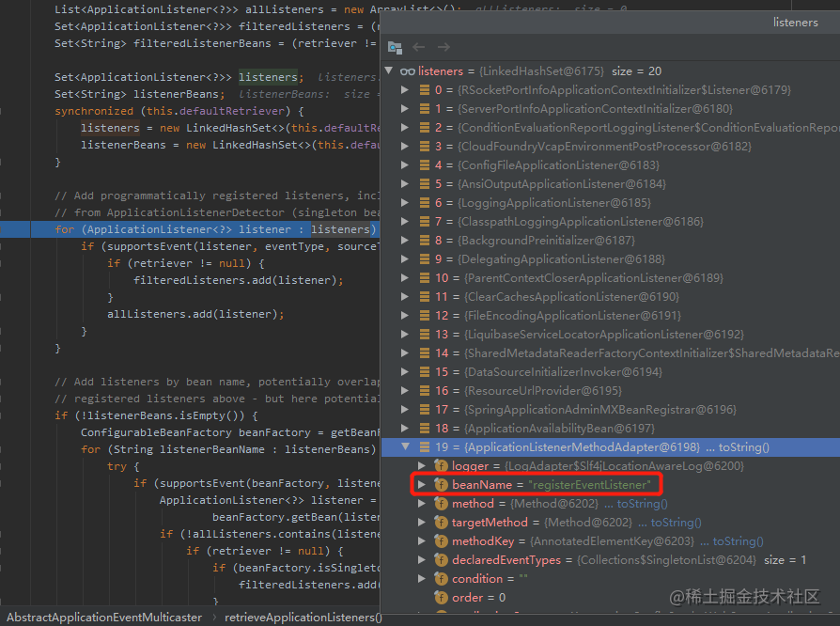Select AbstractApplicationEventMulticaster breadcrumb

pyautogui.click(x=104, y=618)
